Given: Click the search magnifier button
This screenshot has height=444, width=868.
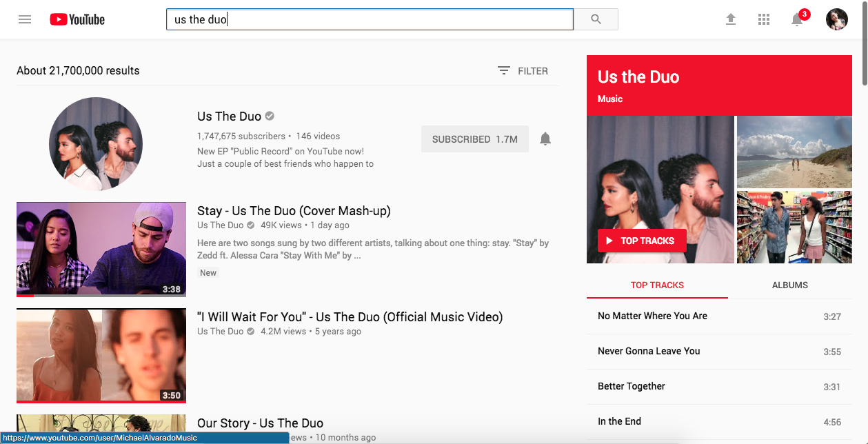Looking at the screenshot, I should (596, 19).
